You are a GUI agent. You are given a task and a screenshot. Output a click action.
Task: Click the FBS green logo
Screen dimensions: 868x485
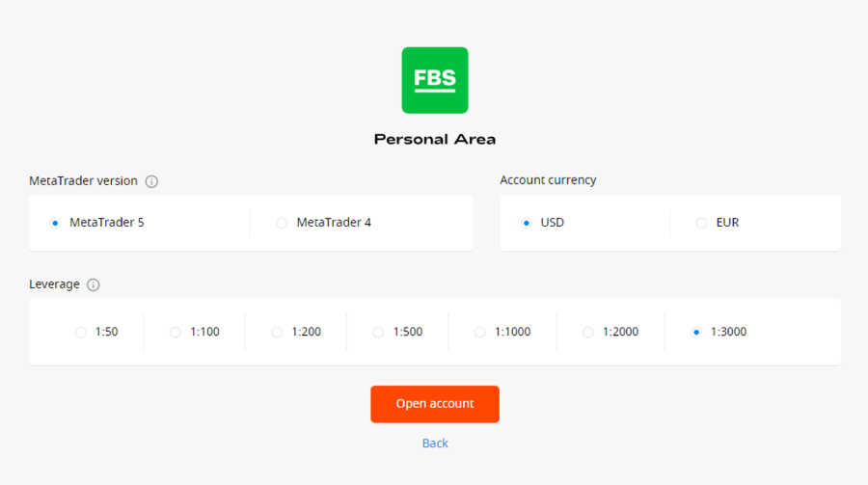434,80
